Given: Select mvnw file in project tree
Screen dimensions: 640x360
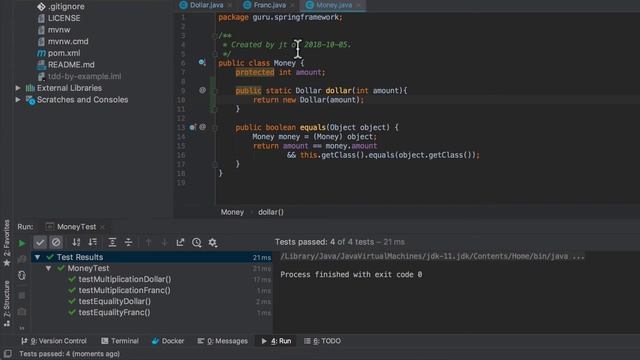Looking at the screenshot, I should coord(59,30).
